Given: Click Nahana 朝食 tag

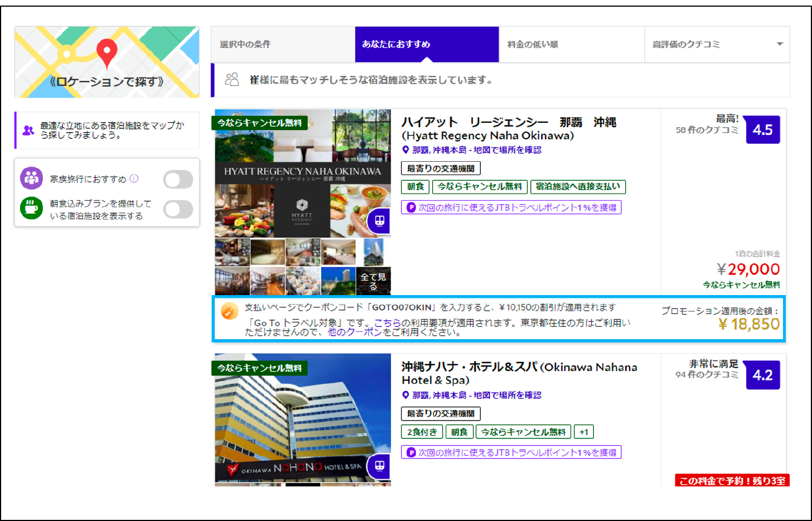Looking at the screenshot, I should [460, 432].
